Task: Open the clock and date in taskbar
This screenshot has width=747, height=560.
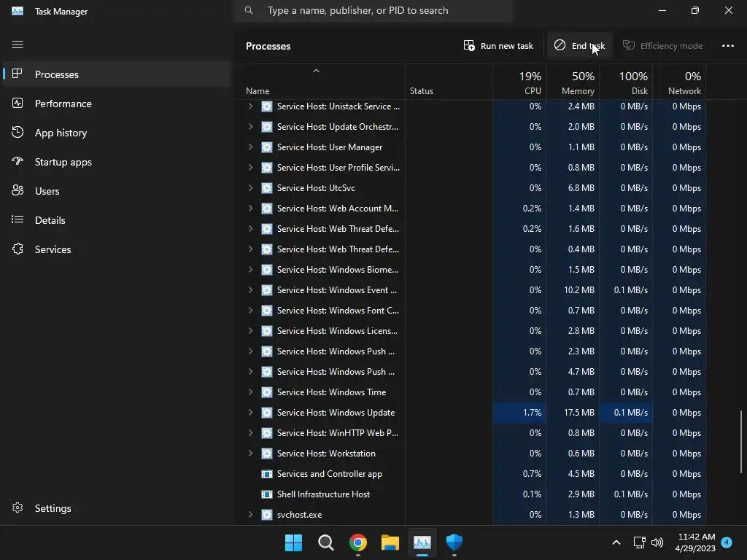Action: coord(695,542)
